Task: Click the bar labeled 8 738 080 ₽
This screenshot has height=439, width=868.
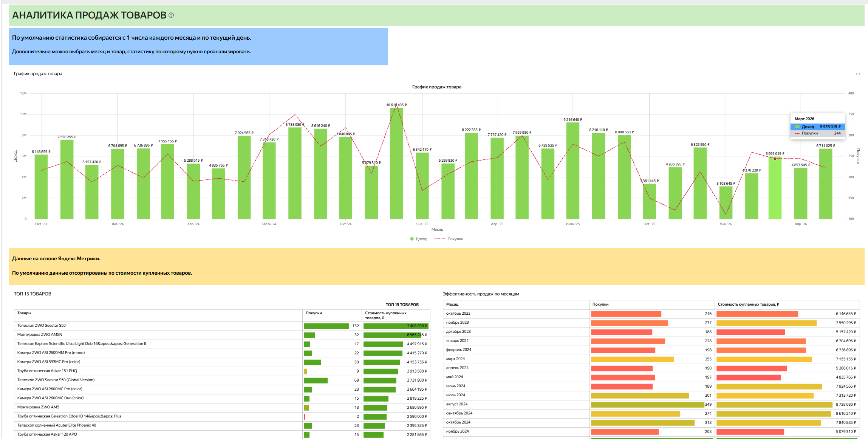Action: point(295,173)
